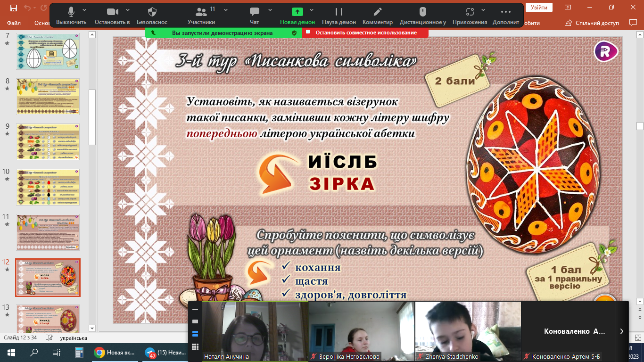Click 'Слайд 12 з 34' status text
The width and height of the screenshot is (644, 362).
tap(20, 338)
